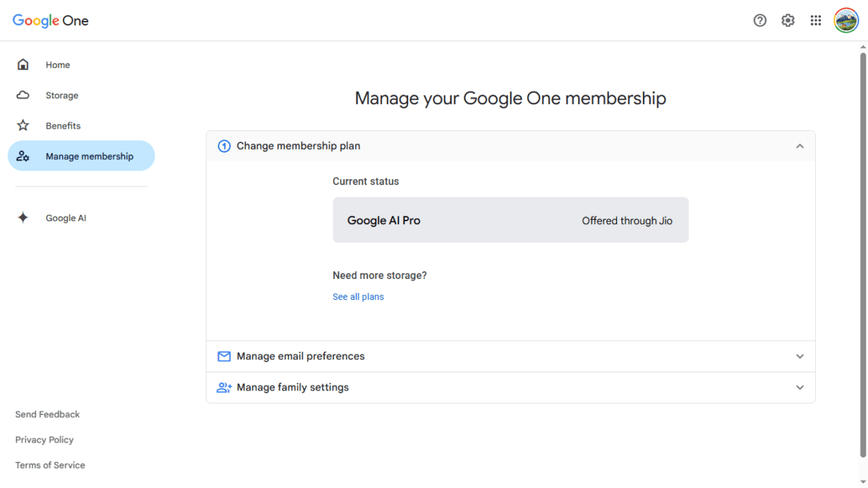
Task: Click the info icon beside Change membership plan
Action: click(x=224, y=145)
